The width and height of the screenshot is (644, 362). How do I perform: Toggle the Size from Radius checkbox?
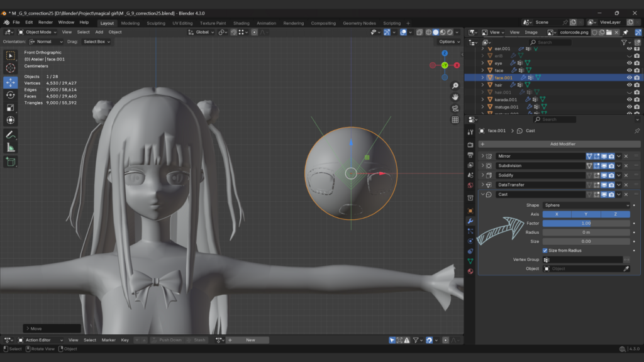[545, 250]
